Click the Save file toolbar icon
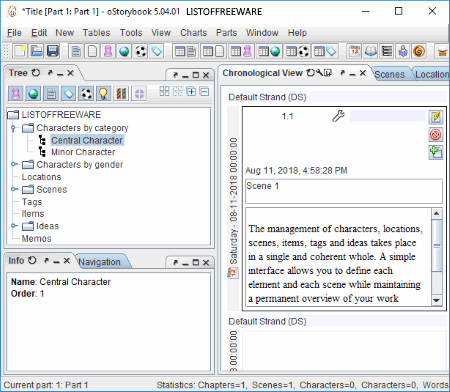The image size is (450, 392). [53, 51]
